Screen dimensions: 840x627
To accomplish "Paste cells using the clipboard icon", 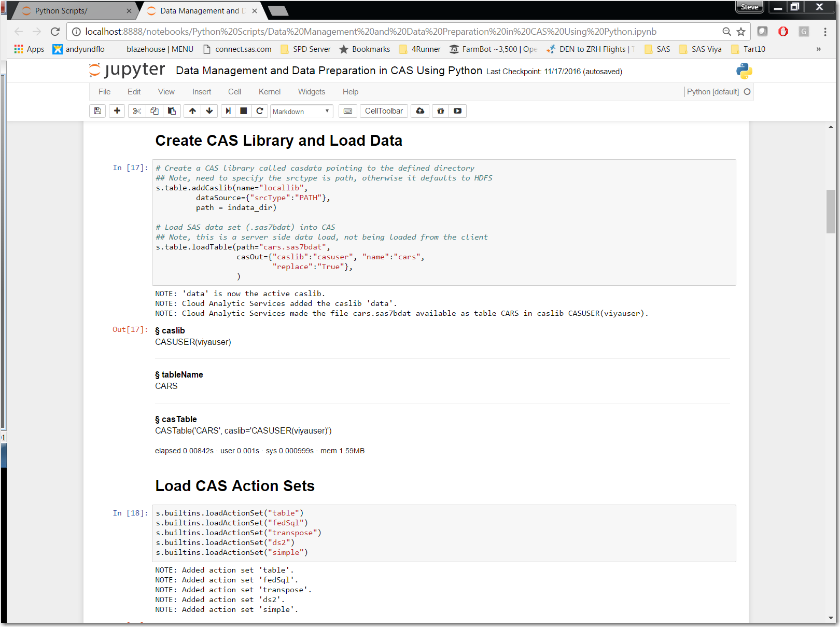I will click(172, 111).
